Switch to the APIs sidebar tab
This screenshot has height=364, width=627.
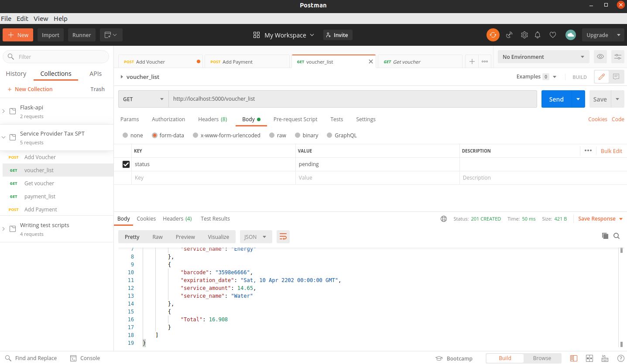[x=96, y=74]
